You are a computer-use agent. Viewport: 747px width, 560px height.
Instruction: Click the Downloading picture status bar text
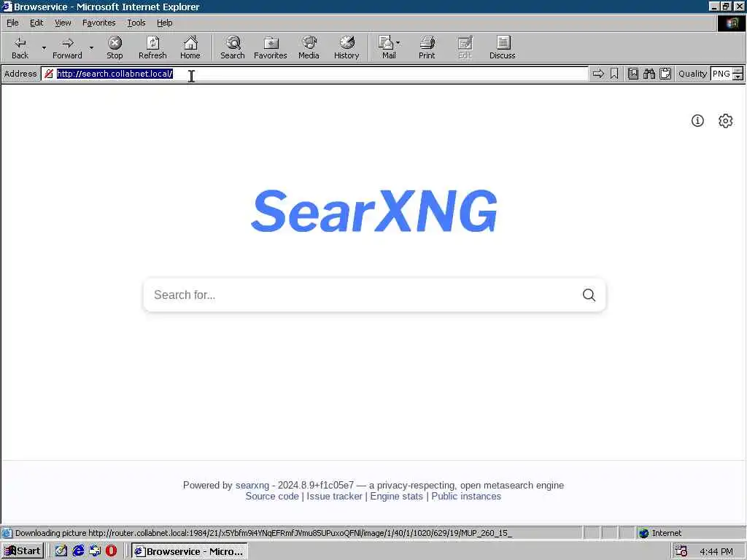(x=263, y=533)
